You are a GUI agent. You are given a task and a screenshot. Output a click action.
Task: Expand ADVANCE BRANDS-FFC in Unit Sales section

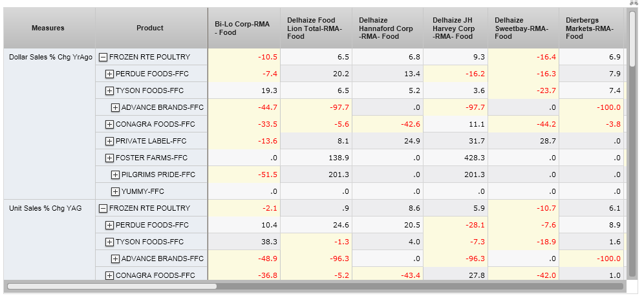click(x=115, y=259)
